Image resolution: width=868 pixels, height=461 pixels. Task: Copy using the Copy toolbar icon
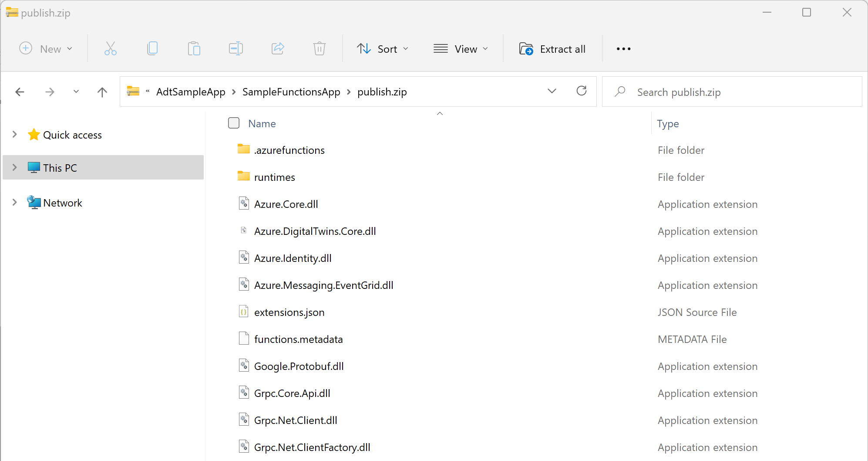(x=152, y=48)
